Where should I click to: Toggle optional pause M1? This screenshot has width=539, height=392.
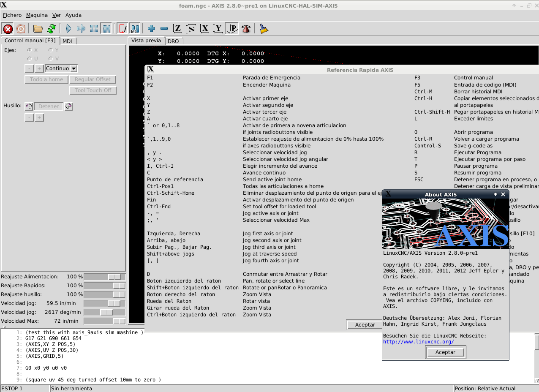tap(135, 29)
